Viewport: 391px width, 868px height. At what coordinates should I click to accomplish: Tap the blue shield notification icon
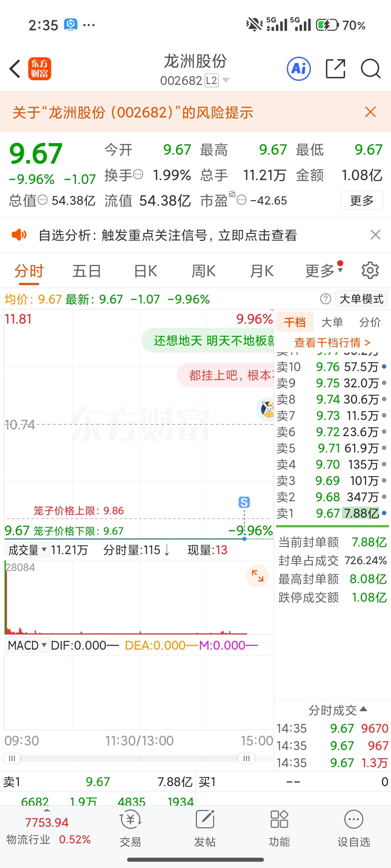(x=71, y=25)
